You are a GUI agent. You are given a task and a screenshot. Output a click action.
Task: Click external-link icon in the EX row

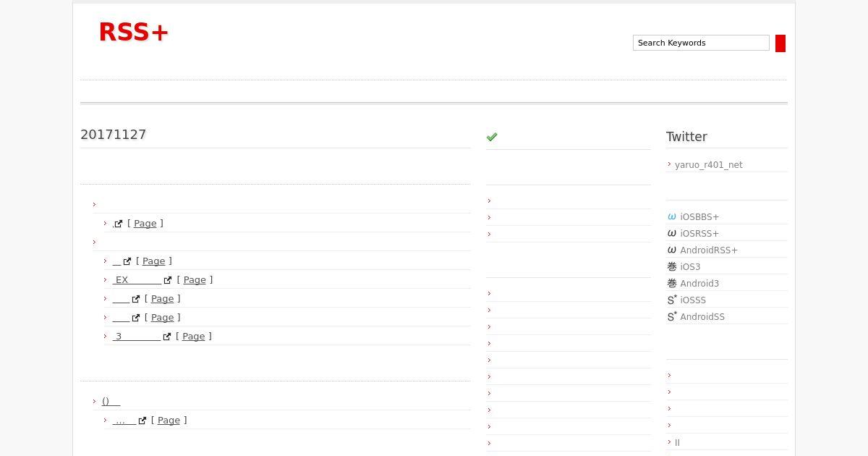click(x=168, y=280)
